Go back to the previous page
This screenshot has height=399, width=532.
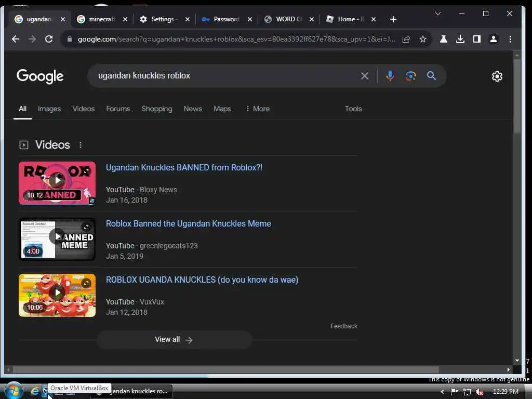pos(15,39)
